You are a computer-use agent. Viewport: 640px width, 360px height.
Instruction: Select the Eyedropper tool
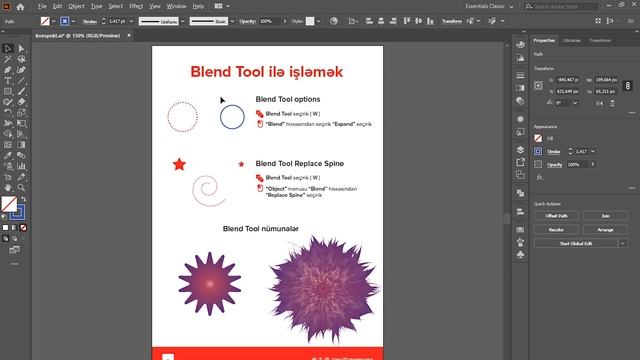pos(8,156)
